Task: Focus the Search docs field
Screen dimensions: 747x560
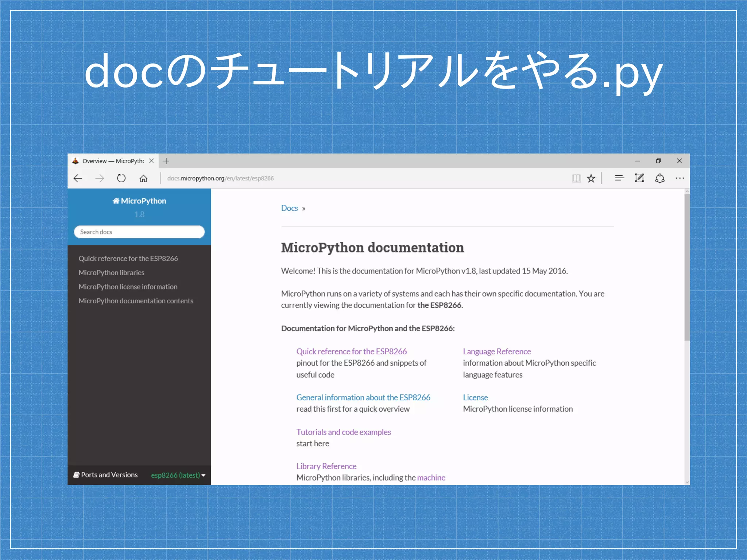Action: pos(139,232)
